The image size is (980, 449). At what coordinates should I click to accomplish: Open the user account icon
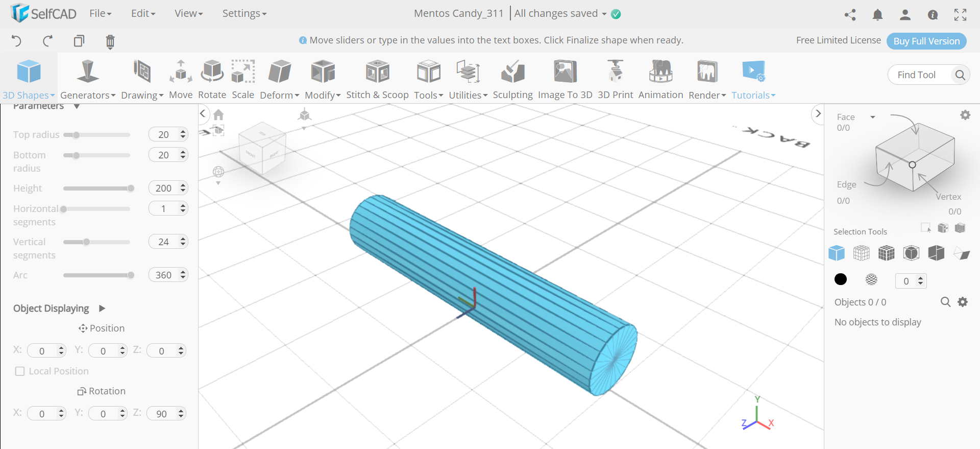[905, 15]
